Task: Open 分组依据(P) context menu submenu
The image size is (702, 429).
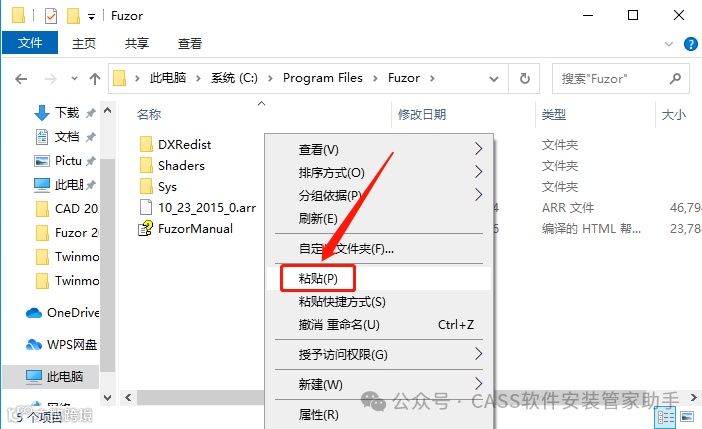Action: pos(379,195)
